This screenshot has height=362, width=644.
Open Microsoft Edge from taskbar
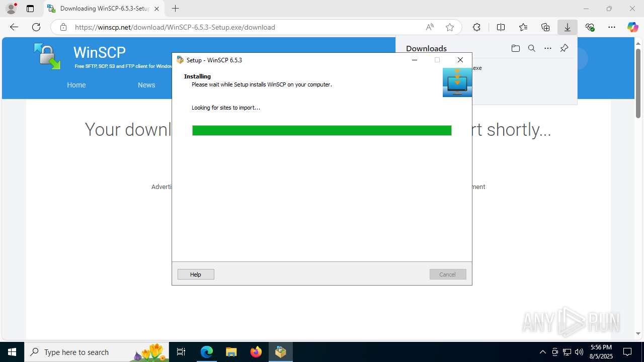207,352
